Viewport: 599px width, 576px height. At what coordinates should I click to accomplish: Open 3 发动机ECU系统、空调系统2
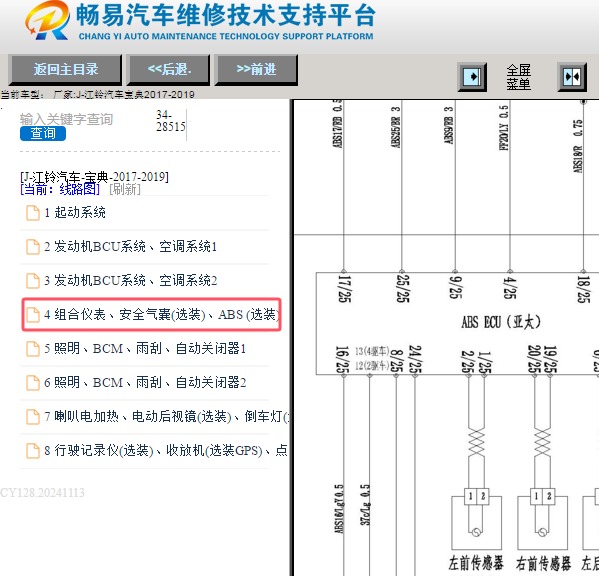pyautogui.click(x=130, y=280)
